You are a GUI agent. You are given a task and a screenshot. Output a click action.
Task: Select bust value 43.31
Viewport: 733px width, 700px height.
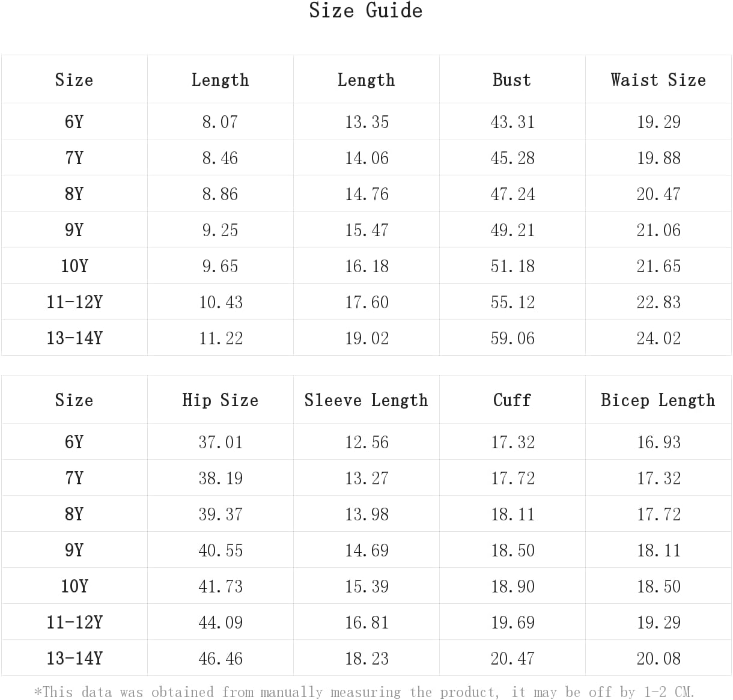click(512, 122)
